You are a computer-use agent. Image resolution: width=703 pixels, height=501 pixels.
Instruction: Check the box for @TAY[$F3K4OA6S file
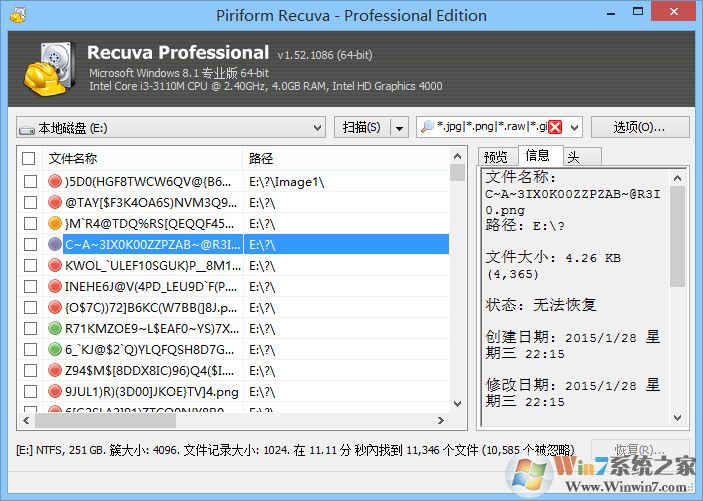pos(29,203)
